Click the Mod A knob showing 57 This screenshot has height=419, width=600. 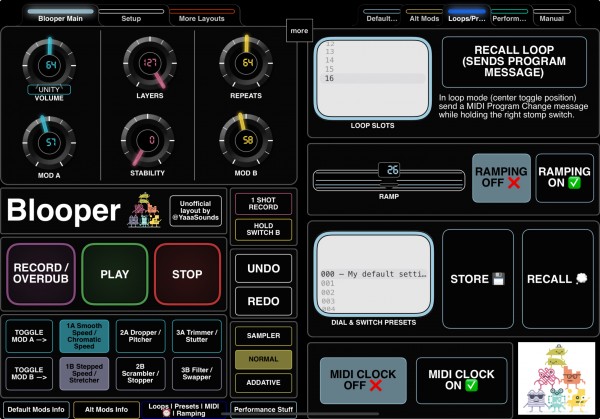49,142
